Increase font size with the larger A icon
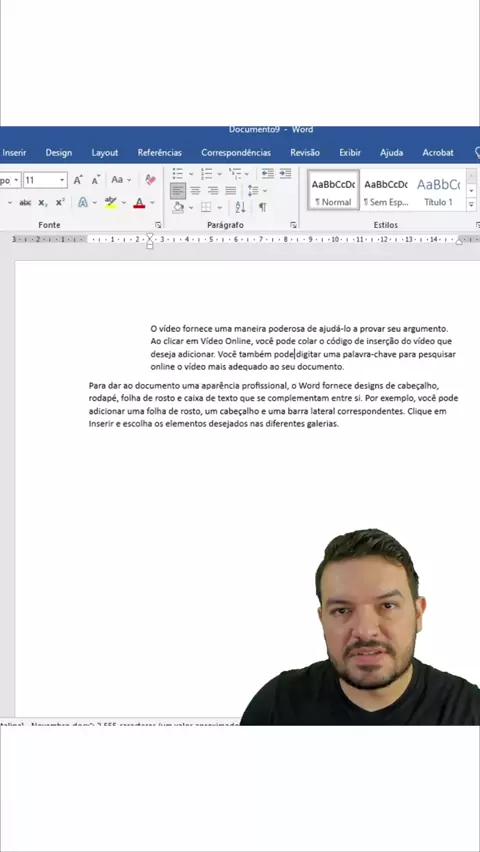Image resolution: width=480 pixels, height=852 pixels. pyautogui.click(x=78, y=180)
